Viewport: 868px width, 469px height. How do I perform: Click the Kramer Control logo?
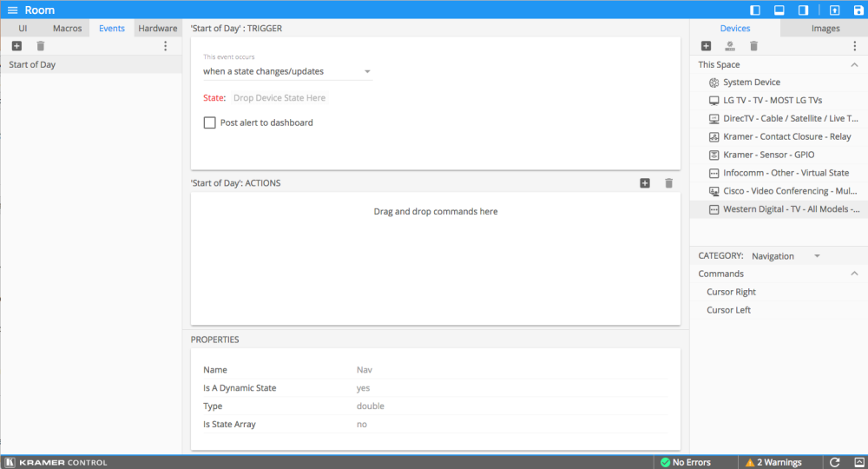pyautogui.click(x=56, y=462)
